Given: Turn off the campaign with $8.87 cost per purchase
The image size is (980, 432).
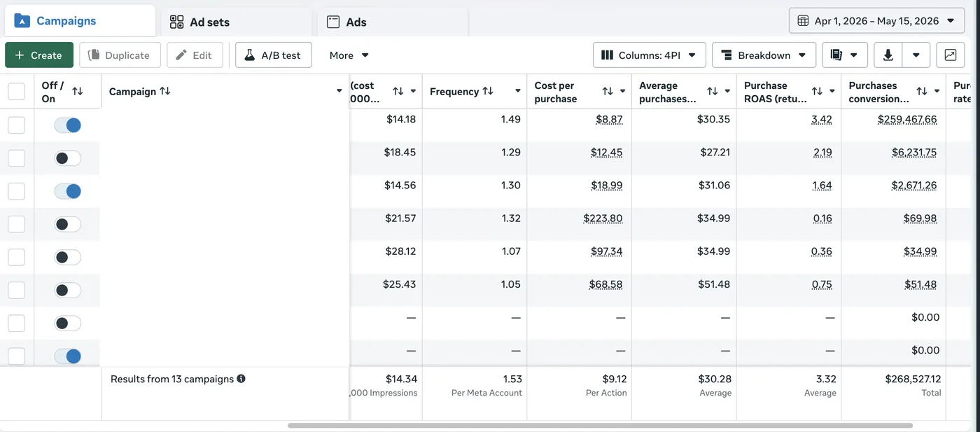Looking at the screenshot, I should point(68,125).
